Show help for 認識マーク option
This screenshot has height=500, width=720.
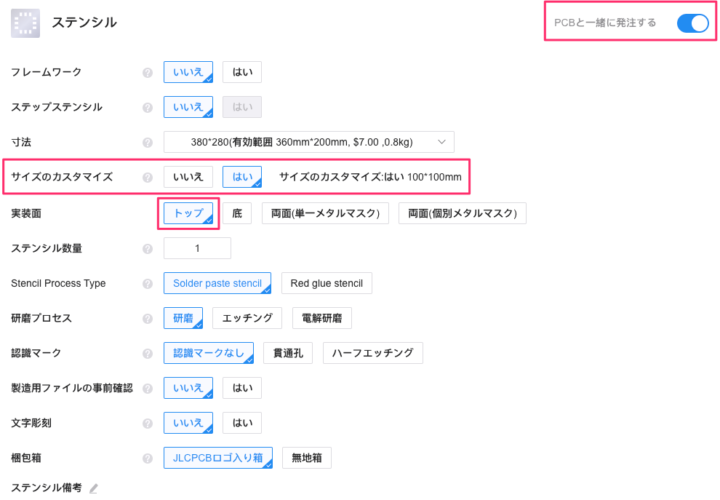(147, 353)
